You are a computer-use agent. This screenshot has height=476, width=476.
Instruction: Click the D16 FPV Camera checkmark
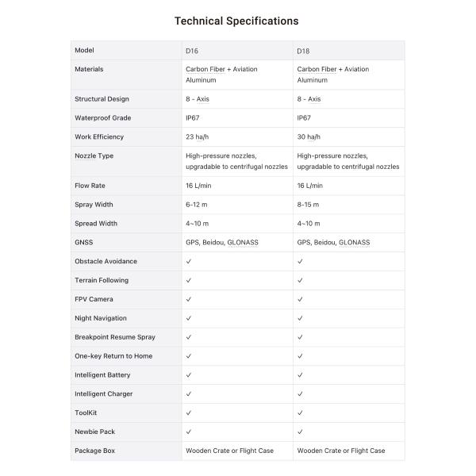189,299
